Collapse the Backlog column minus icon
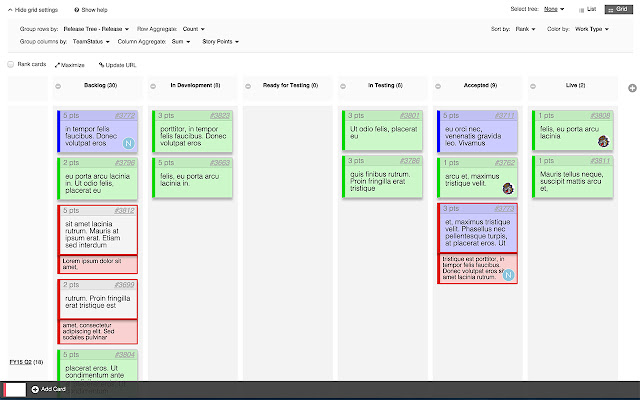The image size is (640, 400). point(58,86)
